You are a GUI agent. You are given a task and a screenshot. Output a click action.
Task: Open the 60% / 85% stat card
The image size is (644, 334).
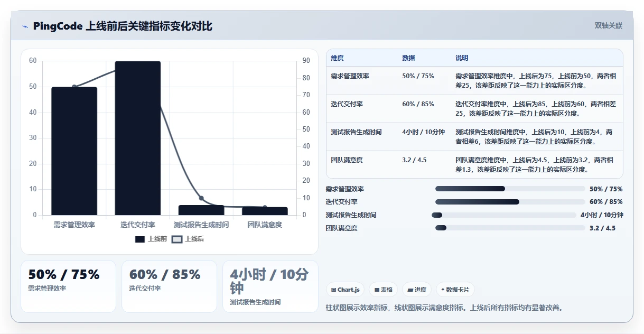[169, 286]
